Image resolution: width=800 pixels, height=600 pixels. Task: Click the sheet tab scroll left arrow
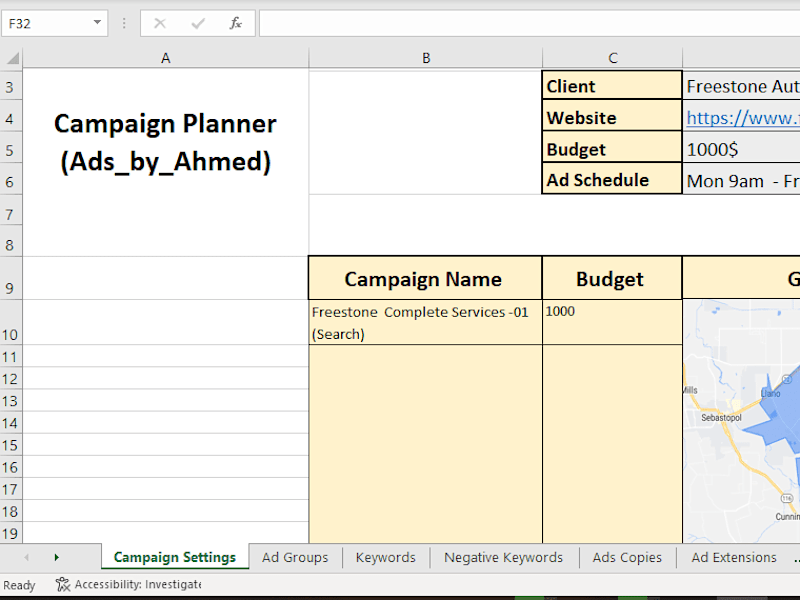point(27,557)
